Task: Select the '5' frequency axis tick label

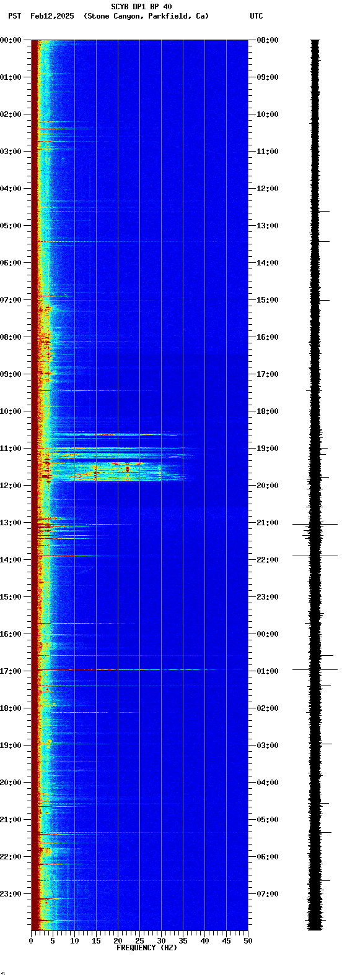Action: click(x=53, y=941)
